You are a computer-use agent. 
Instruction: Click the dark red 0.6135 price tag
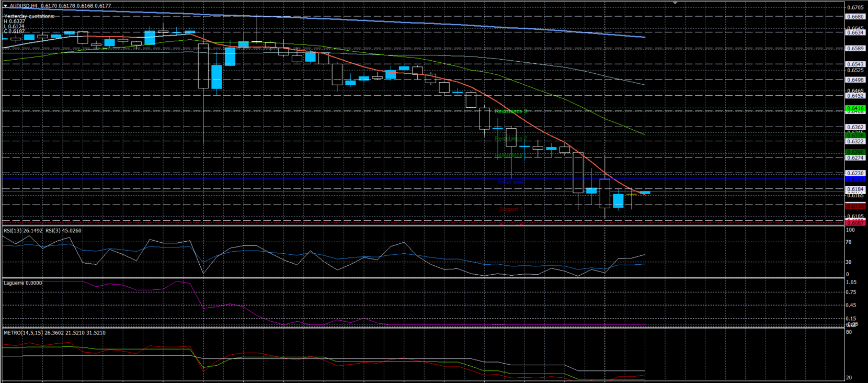point(855,206)
